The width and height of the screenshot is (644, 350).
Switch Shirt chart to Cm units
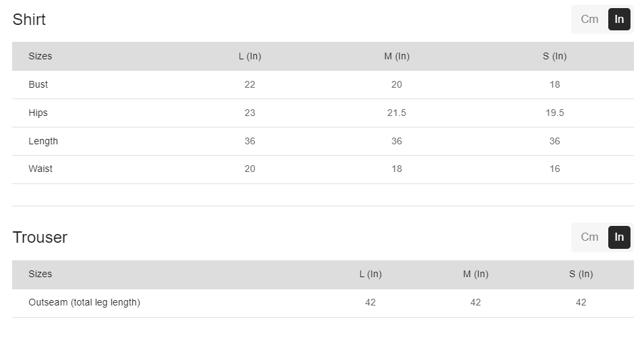pyautogui.click(x=589, y=20)
